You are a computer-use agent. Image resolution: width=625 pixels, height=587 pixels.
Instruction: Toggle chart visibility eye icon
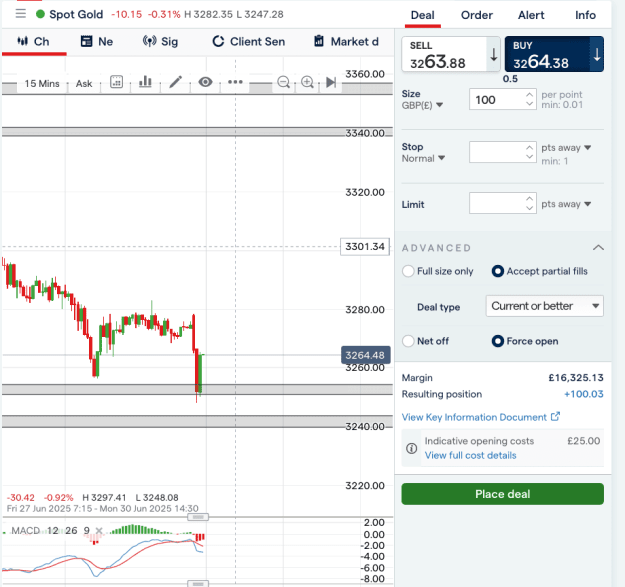point(205,82)
